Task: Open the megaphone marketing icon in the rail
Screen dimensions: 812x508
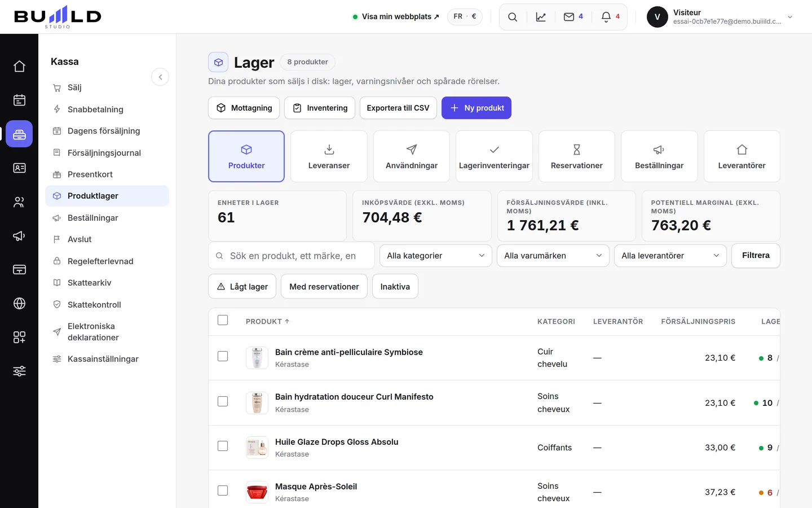Action: (x=19, y=236)
